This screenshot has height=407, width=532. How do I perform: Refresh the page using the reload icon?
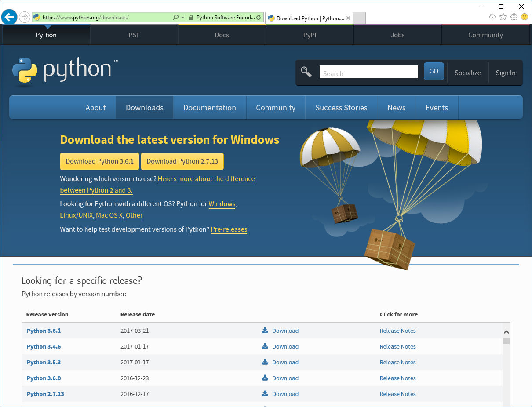pos(259,18)
